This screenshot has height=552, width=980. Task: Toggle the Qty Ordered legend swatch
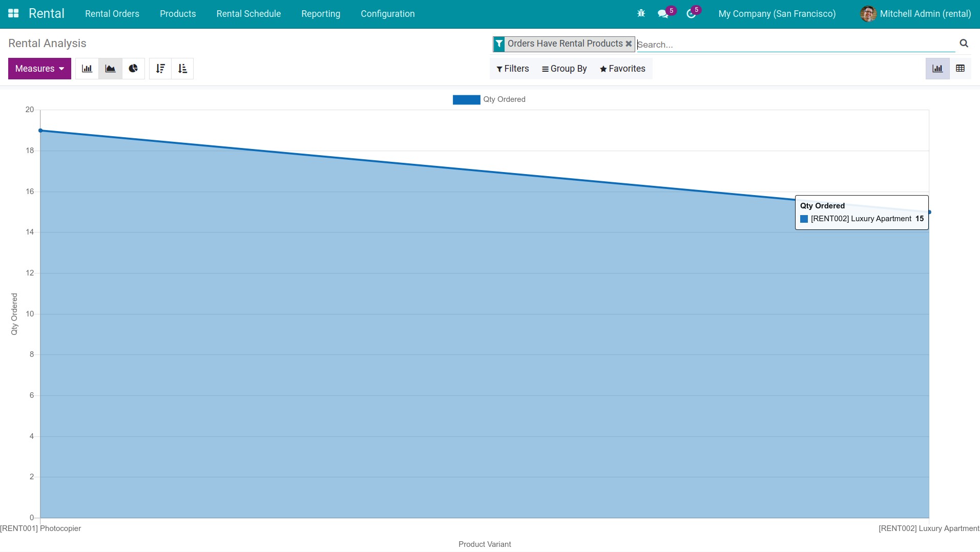click(x=466, y=100)
